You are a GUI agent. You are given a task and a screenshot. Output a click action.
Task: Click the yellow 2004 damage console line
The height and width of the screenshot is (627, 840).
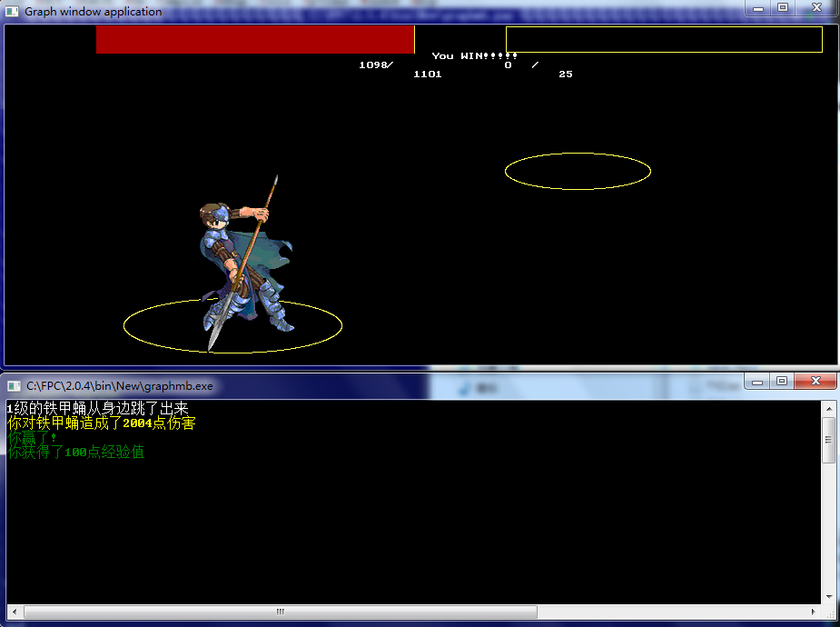102,423
